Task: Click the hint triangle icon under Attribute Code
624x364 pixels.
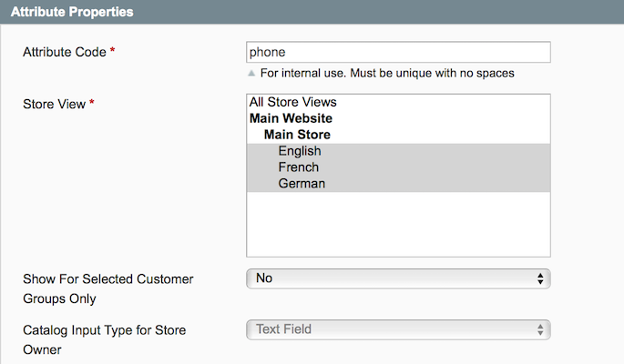Action: point(251,73)
